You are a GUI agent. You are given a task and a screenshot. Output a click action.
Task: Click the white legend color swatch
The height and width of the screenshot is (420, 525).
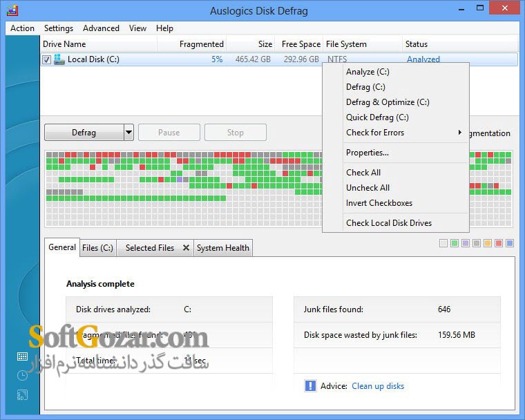click(x=443, y=243)
